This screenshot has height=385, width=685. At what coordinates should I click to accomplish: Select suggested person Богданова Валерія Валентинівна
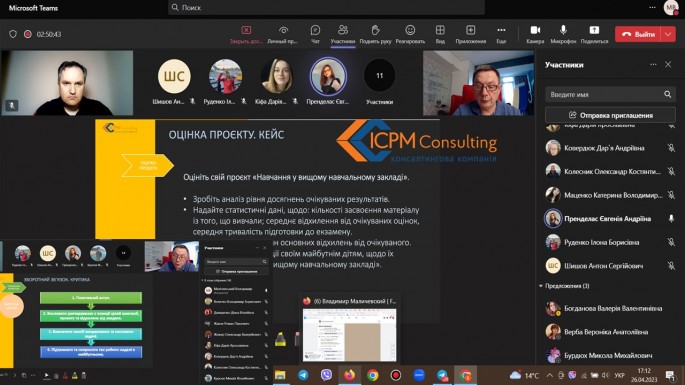(610, 309)
